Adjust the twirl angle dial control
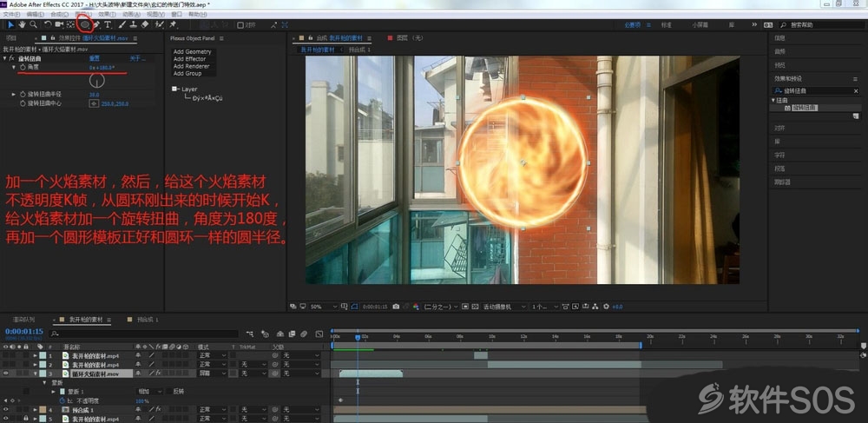This screenshot has height=423, width=868. click(97, 81)
